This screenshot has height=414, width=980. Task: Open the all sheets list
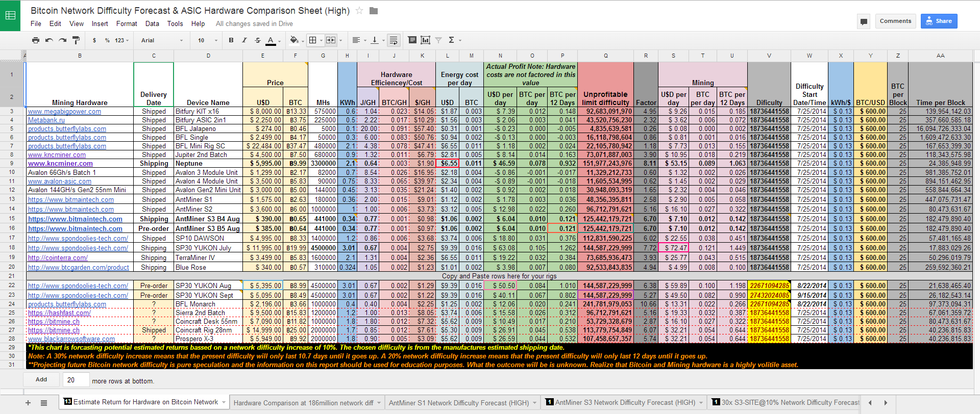(44, 403)
